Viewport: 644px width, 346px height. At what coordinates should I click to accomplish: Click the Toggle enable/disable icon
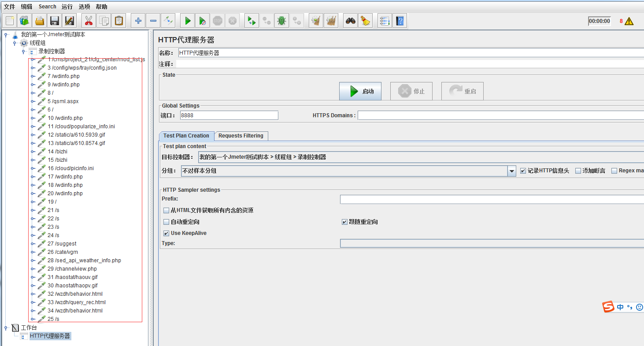tap(168, 20)
